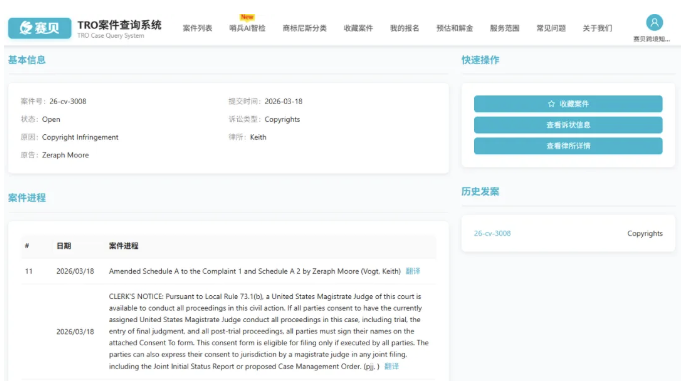
Task: Select submission date 2026-03-18
Action: [283, 101]
